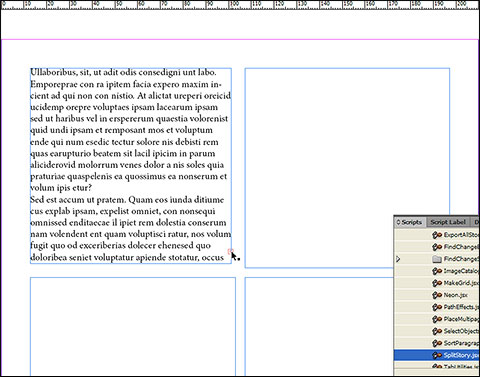The height and width of the screenshot is (377, 480).
Task: Select the FindChange folder row
Action: pyautogui.click(x=437, y=259)
